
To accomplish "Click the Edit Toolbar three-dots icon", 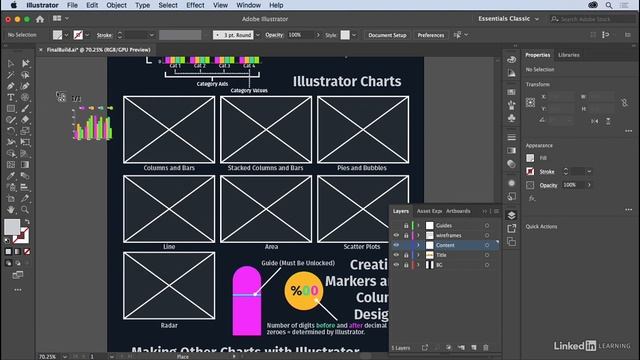I will pyautogui.click(x=18, y=290).
